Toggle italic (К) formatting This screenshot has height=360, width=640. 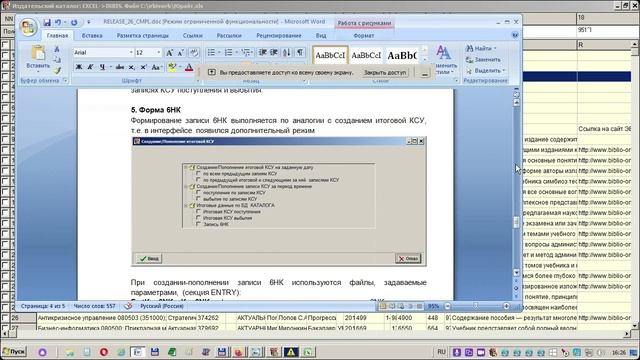pyautogui.click(x=90, y=67)
